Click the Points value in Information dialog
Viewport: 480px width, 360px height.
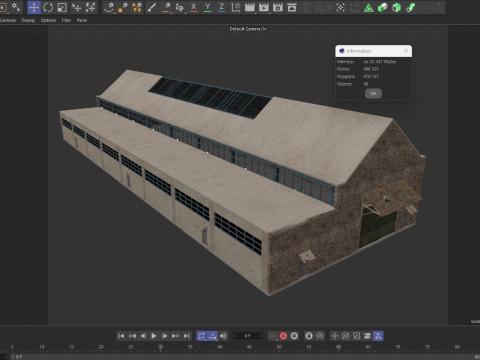point(371,69)
